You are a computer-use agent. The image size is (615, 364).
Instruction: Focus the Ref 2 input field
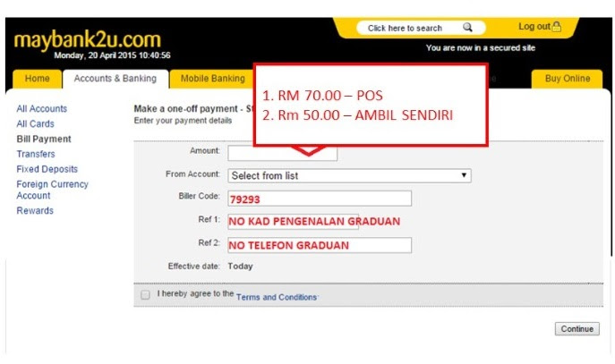(x=320, y=245)
